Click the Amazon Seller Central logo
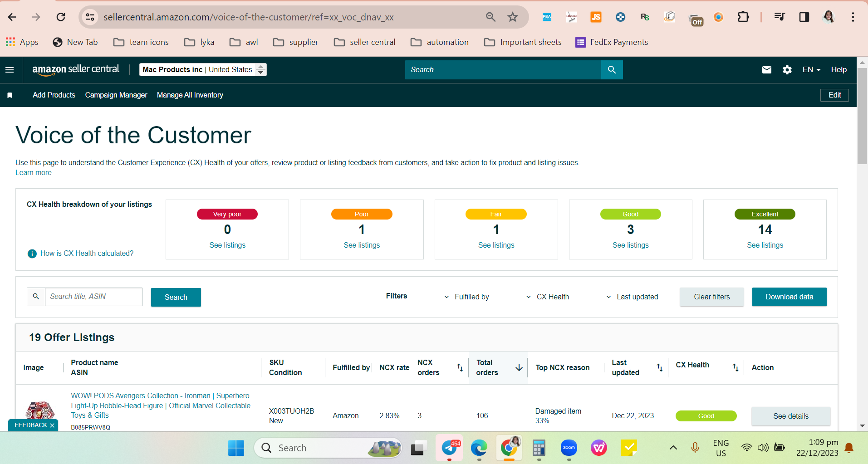 pyautogui.click(x=76, y=69)
